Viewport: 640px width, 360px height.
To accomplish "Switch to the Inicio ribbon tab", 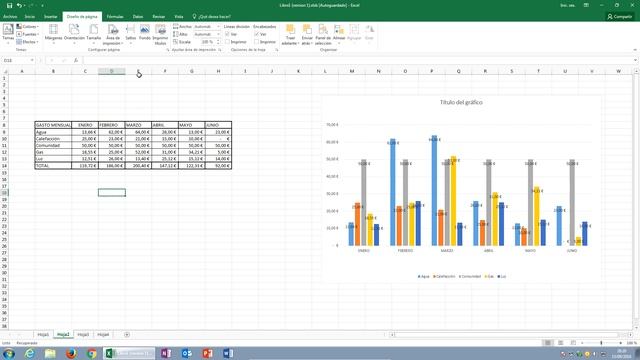I will (30, 17).
